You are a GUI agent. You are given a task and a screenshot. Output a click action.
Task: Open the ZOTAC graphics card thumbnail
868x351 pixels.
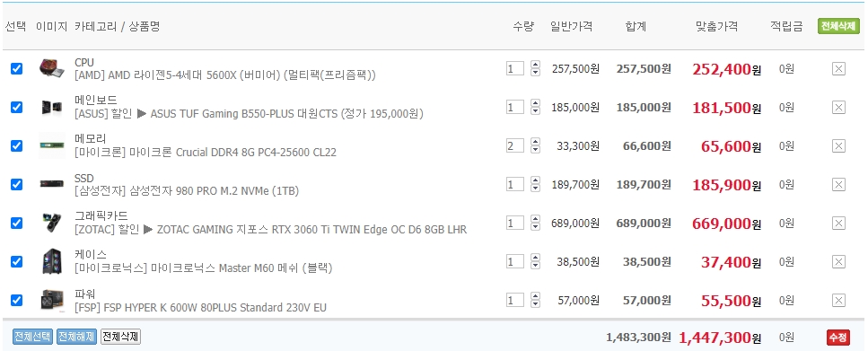pyautogui.click(x=51, y=223)
